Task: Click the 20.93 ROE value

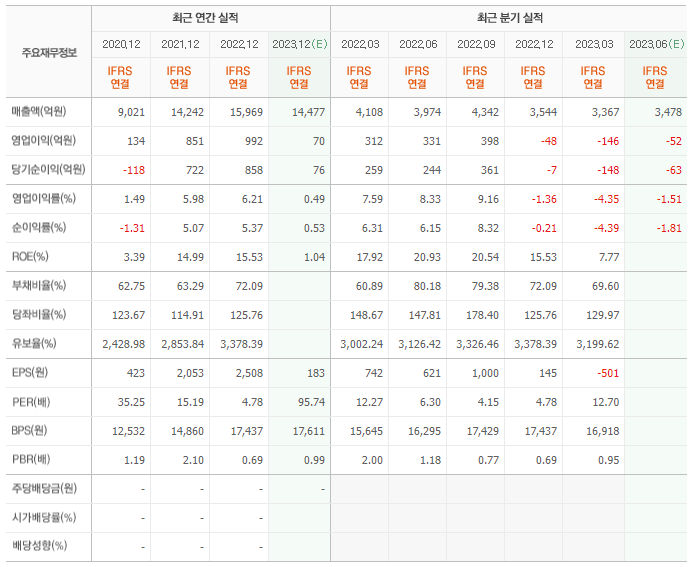Action: tap(427, 257)
